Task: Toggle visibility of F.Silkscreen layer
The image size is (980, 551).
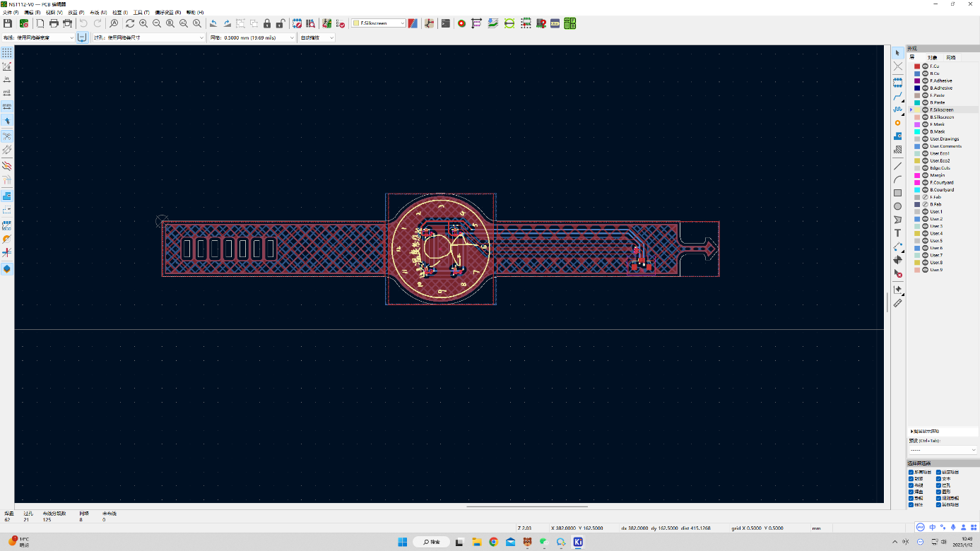Action: 926,110
